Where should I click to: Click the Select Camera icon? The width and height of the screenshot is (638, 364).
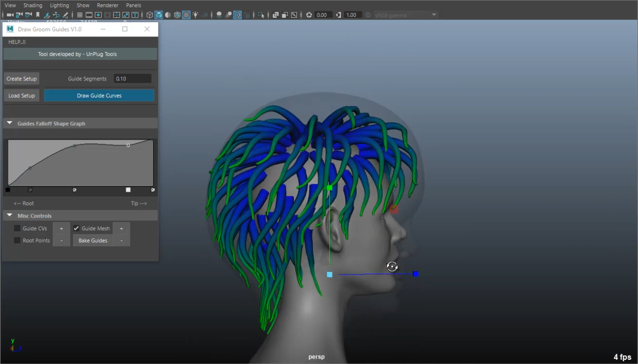click(x=10, y=15)
